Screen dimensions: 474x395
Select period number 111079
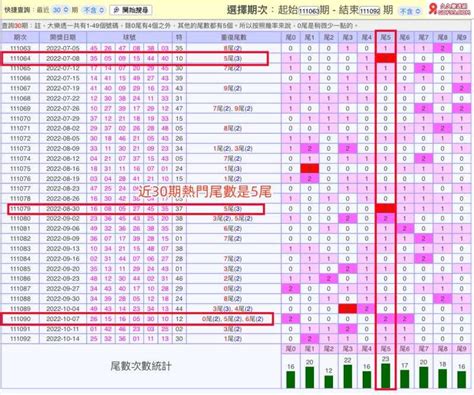pos(20,209)
